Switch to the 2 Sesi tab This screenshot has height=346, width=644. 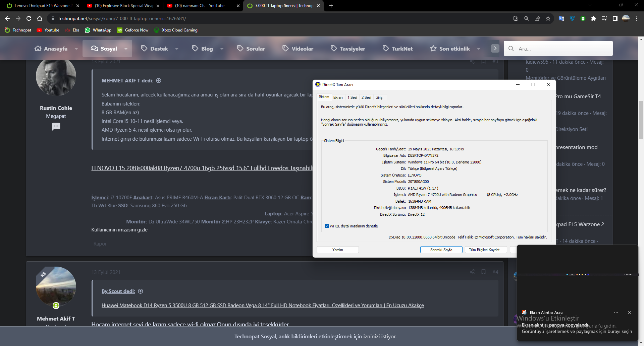(x=366, y=97)
